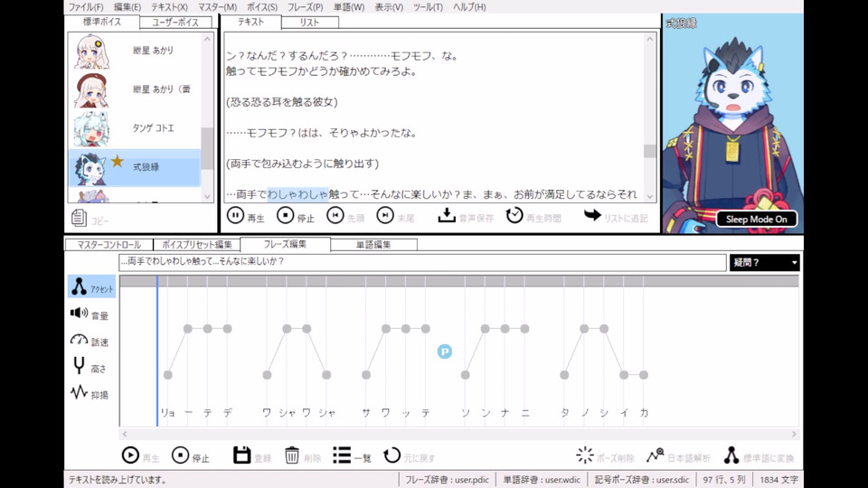
Task: Click the 音声保存 save audio icon
Action: 447,215
